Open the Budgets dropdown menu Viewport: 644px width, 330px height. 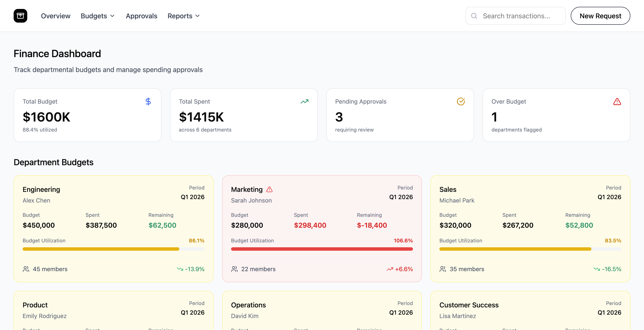pyautogui.click(x=97, y=16)
